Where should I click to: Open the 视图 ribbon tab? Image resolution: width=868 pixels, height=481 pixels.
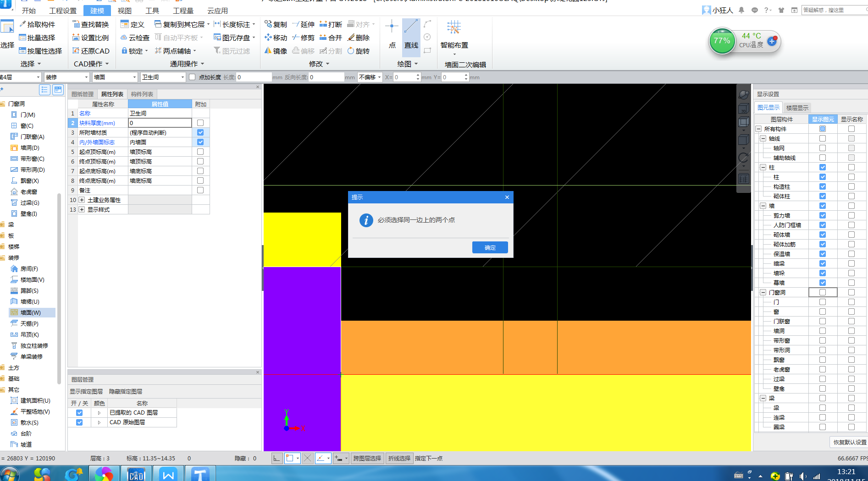coord(125,11)
